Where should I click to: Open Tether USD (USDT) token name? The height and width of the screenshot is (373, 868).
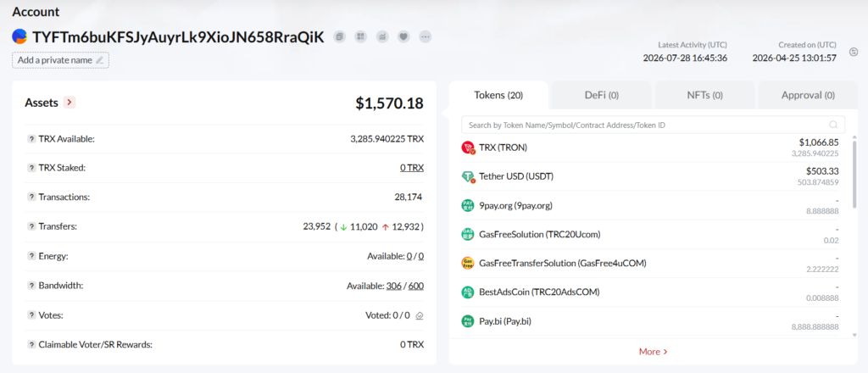point(516,176)
